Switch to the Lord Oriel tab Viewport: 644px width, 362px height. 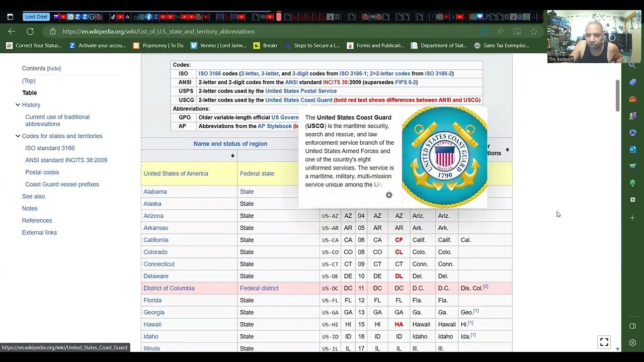(36, 17)
